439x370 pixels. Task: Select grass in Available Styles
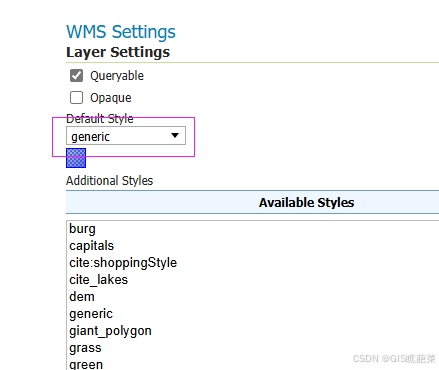coord(85,348)
